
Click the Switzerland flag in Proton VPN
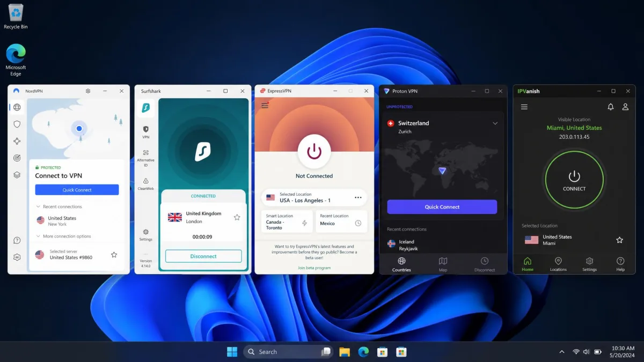[391, 123]
